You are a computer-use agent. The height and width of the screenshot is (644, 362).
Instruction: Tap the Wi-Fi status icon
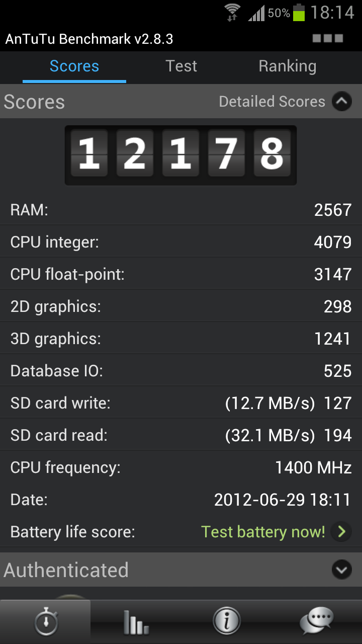[x=232, y=12]
